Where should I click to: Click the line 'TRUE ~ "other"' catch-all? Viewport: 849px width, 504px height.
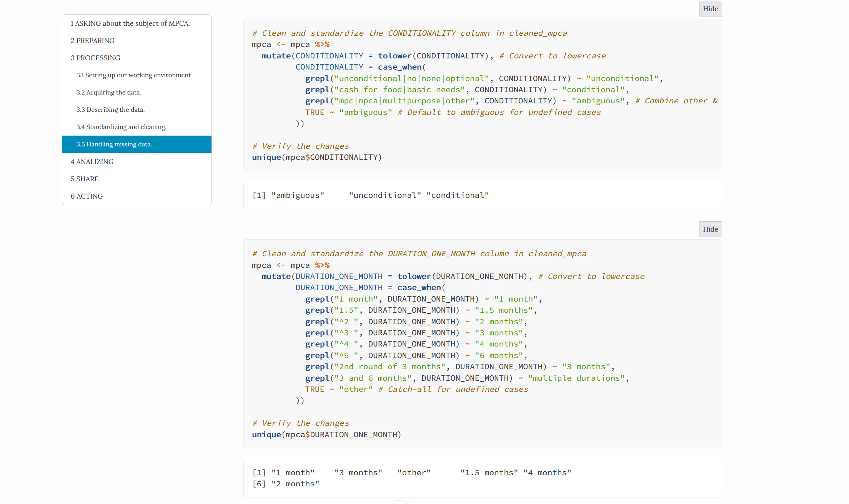pos(416,390)
